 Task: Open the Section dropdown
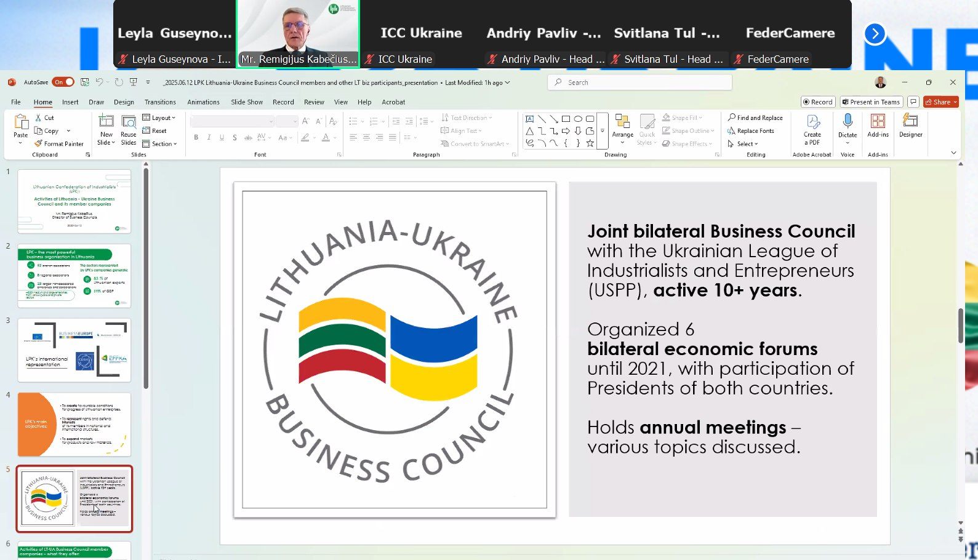point(159,144)
